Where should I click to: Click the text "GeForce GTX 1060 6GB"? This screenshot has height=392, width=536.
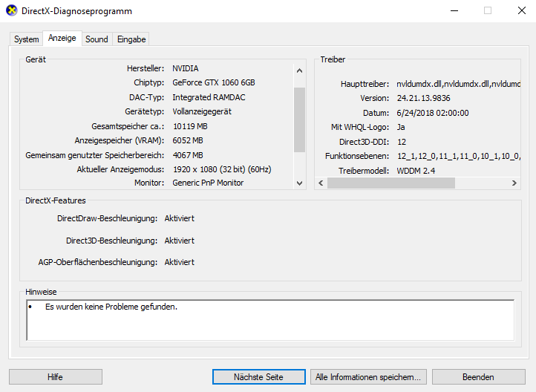pyautogui.click(x=214, y=82)
